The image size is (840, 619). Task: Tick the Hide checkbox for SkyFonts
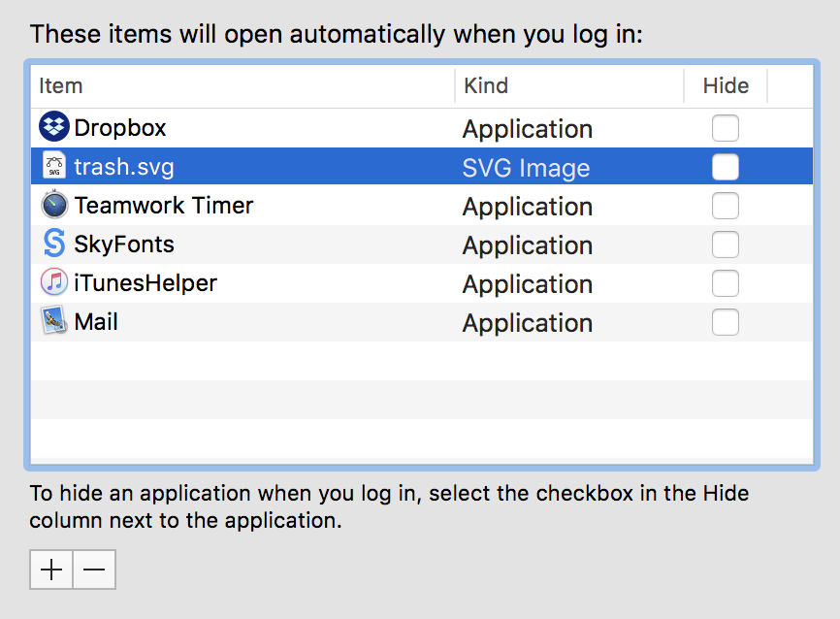[x=725, y=244]
